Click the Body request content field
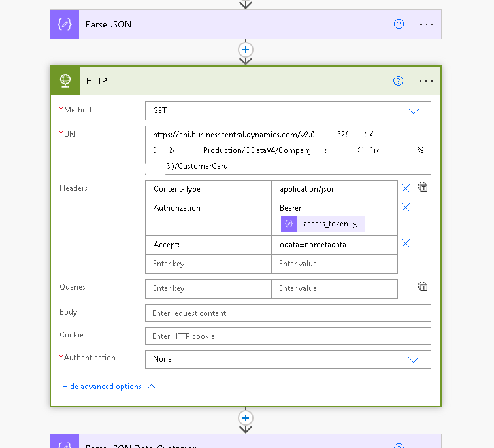 point(288,313)
